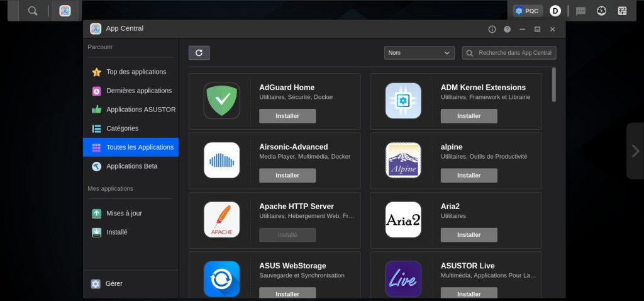This screenshot has width=644, height=301.
Task: Open the ASUSTOR Live title
Action: coord(467,266)
